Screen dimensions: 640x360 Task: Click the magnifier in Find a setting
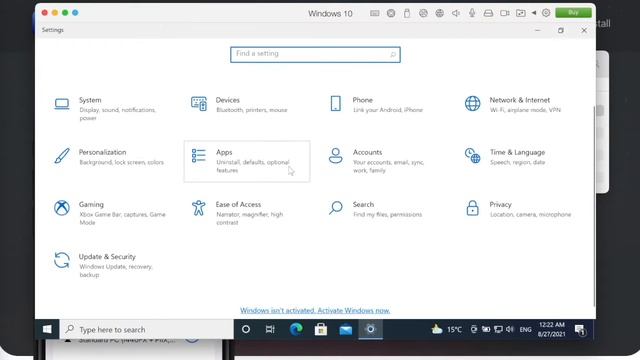point(393,54)
